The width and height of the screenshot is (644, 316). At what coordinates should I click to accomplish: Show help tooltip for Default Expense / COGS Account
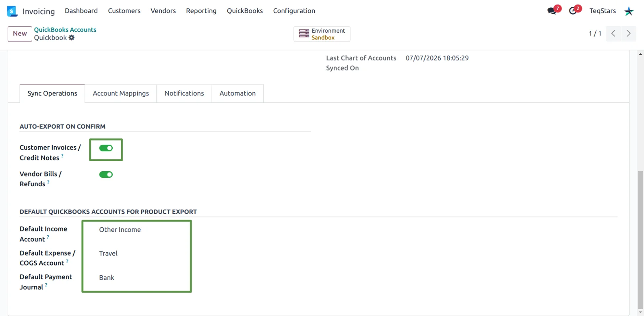click(x=67, y=261)
